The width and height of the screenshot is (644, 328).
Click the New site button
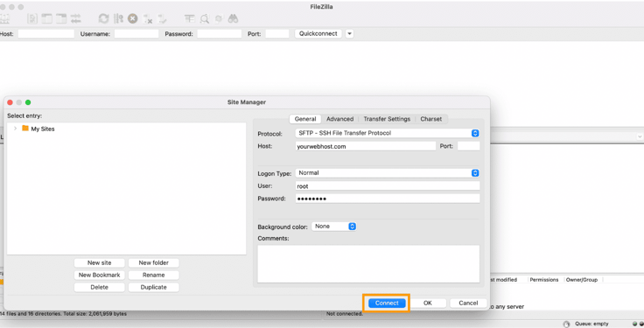[x=100, y=262]
